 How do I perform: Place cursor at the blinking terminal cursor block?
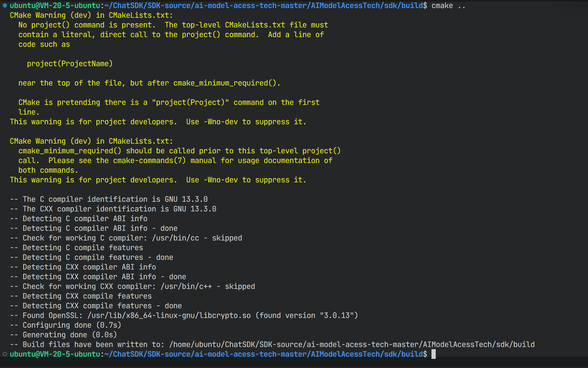click(x=433, y=354)
